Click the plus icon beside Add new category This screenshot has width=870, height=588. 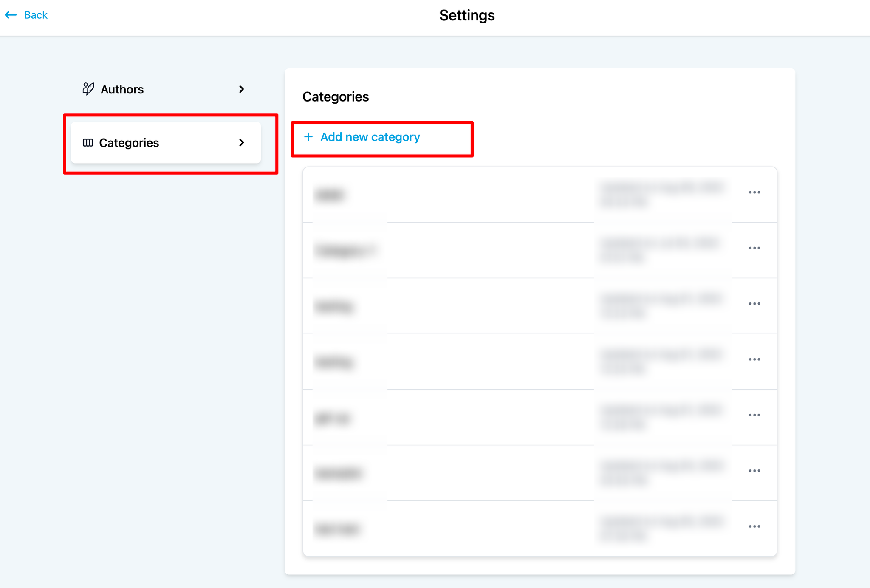coord(308,137)
